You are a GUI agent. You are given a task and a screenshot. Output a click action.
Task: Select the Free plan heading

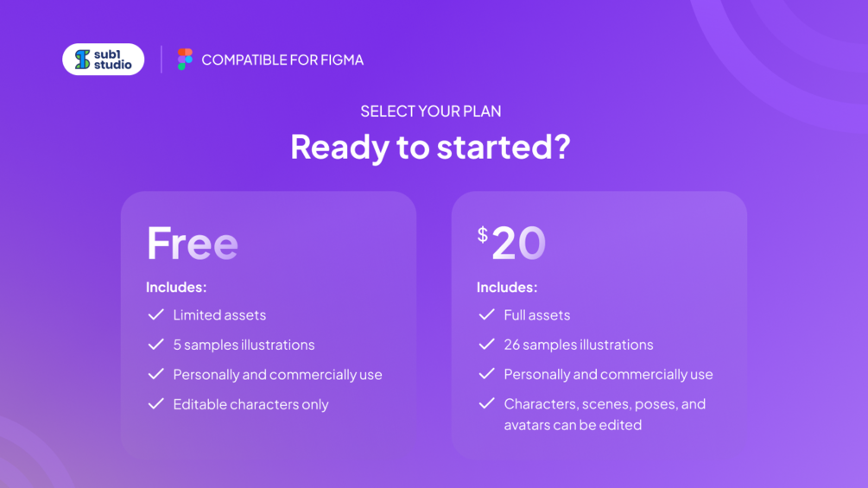[x=192, y=244]
